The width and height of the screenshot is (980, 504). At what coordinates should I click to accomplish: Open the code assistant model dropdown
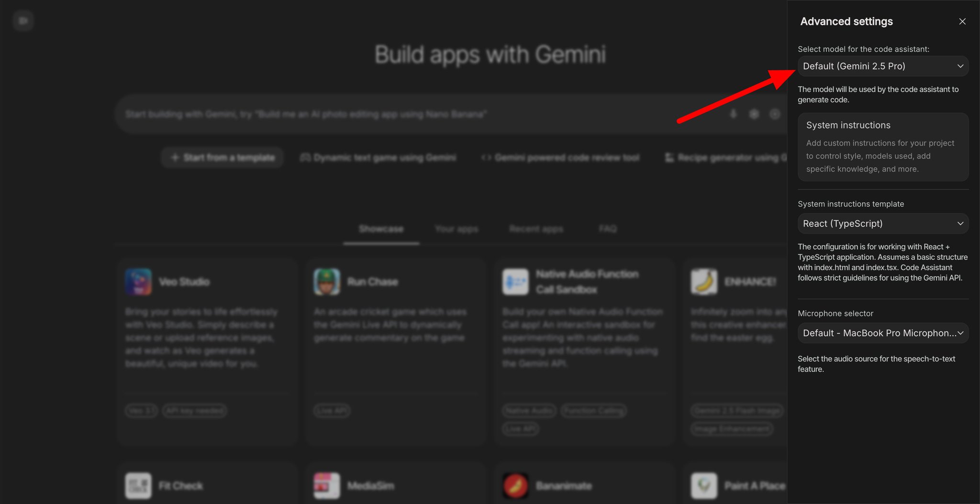point(883,66)
